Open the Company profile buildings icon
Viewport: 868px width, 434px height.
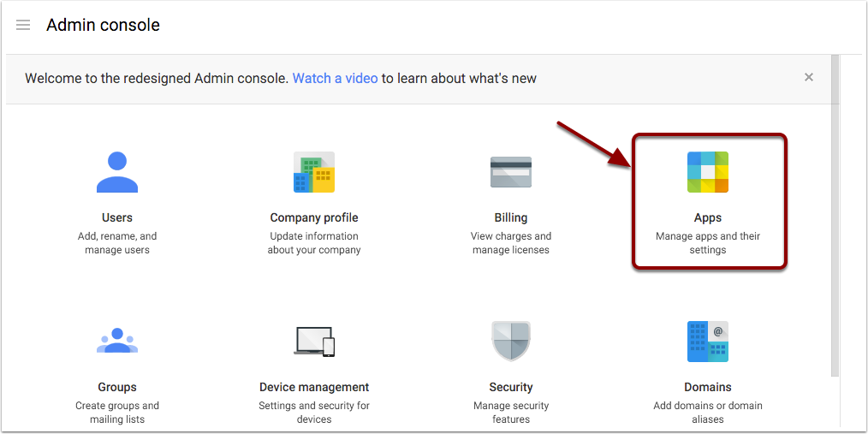(x=314, y=172)
